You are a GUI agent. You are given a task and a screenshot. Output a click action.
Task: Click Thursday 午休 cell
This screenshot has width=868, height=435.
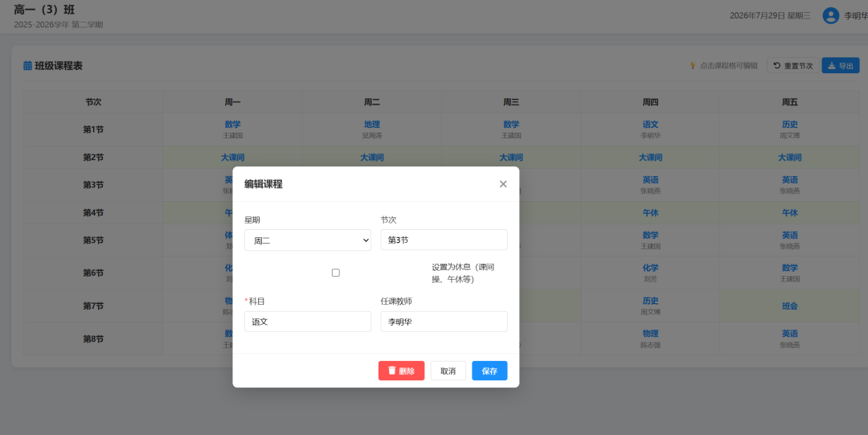tap(650, 213)
